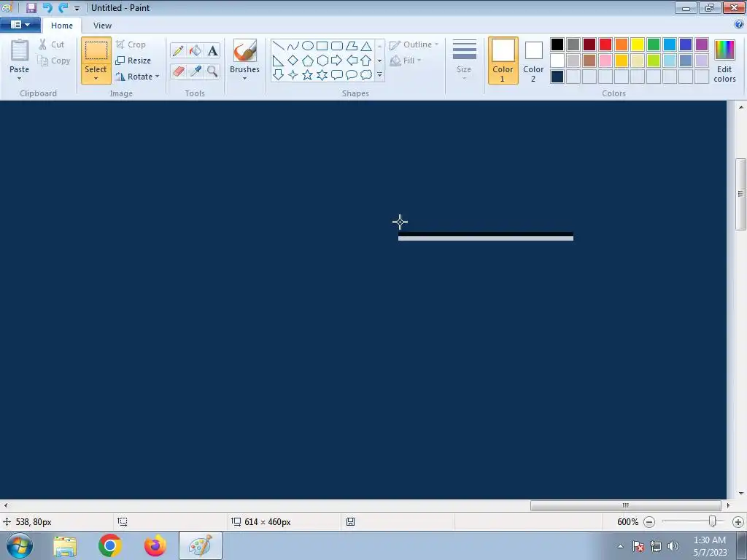This screenshot has height=560, width=747.
Task: Click the zoom slider handle
Action: 712,521
